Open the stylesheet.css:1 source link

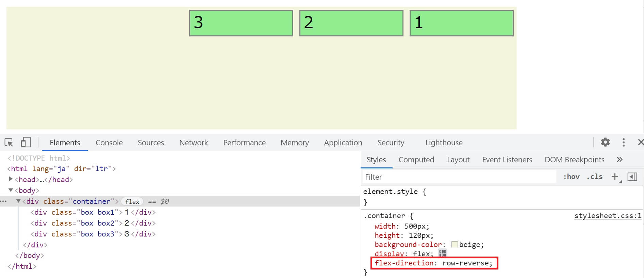608,216
